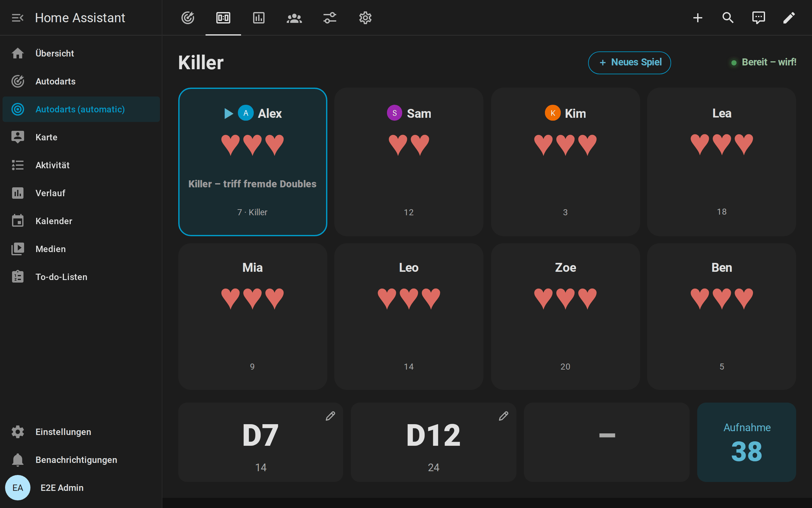Start a new game with Neues Spiel
This screenshot has width=812, height=508.
click(x=630, y=63)
